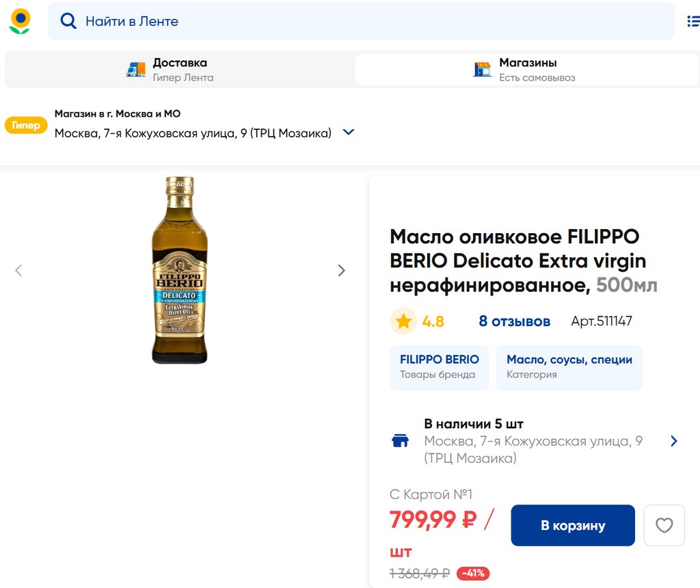Click the delivery truck icon
700x588 pixels.
tap(136, 69)
